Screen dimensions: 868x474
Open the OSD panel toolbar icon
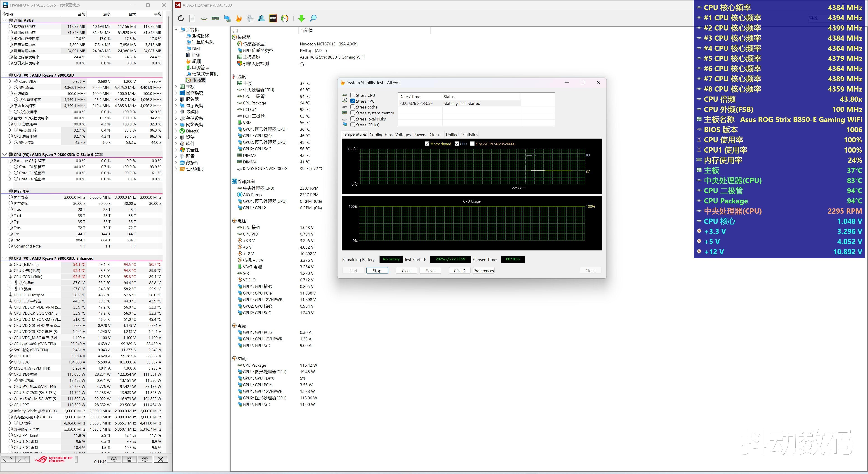coord(273,19)
